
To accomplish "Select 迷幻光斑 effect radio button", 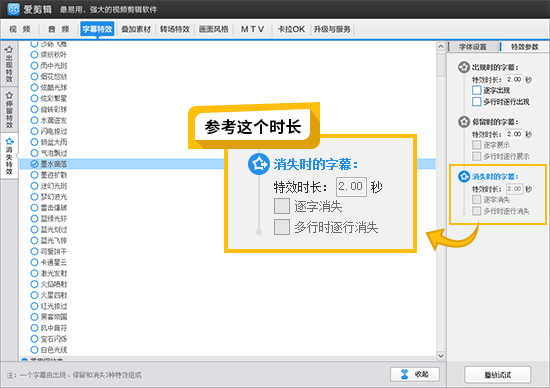I will [x=34, y=186].
